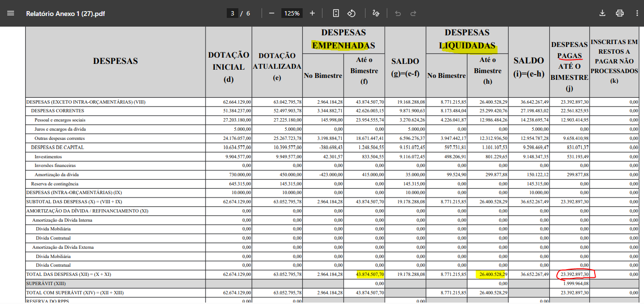Screen dimensions: 644x304
Task: Click the AMORTIZAÇÃO DA DÍVIDA / REFINANCIAMENTO (XI) label
Action: [88, 211]
